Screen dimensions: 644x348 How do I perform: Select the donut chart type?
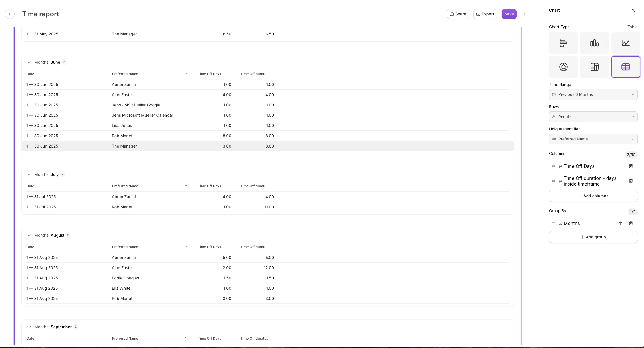[x=563, y=67]
